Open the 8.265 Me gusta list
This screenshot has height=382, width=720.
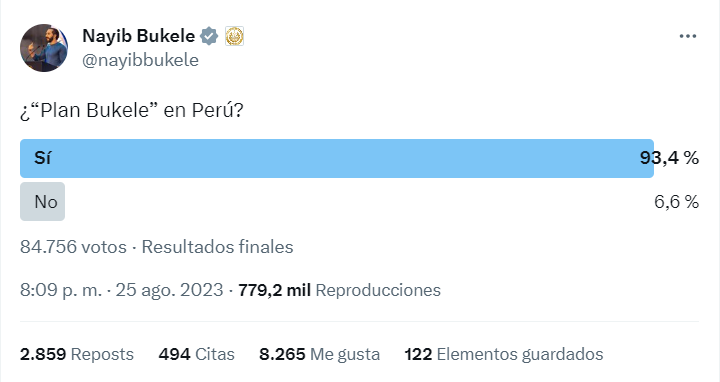pyautogui.click(x=320, y=354)
